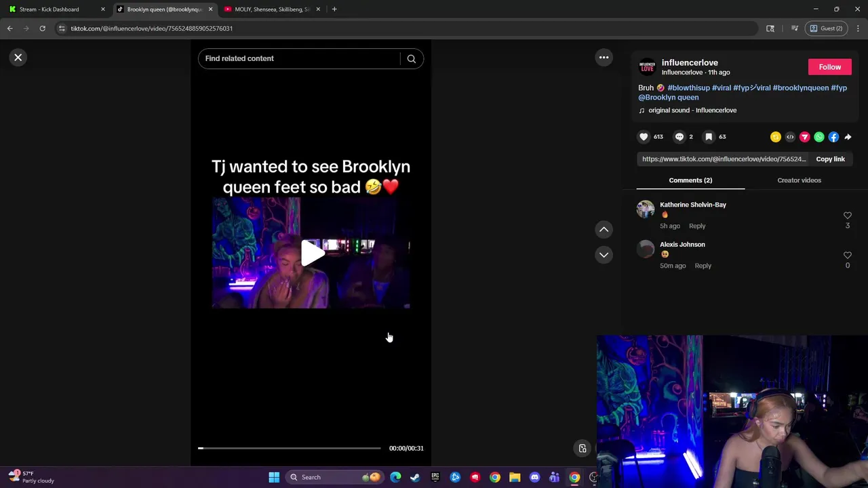Click the video progress bar
Viewport: 868px width, 488px height.
tap(290, 448)
